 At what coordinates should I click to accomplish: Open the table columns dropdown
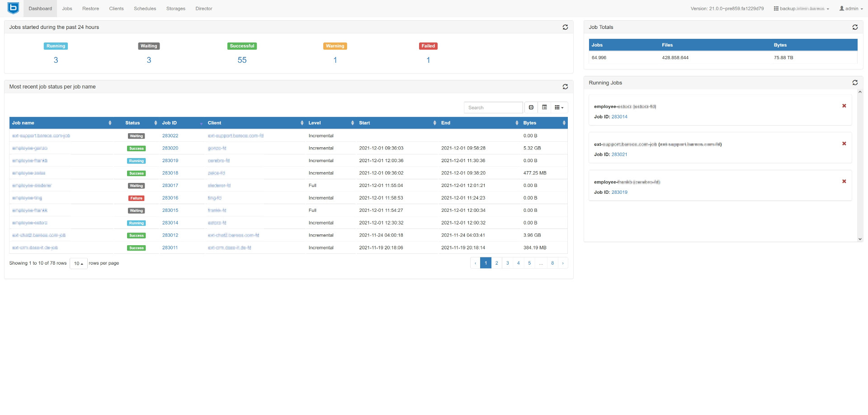pyautogui.click(x=559, y=107)
